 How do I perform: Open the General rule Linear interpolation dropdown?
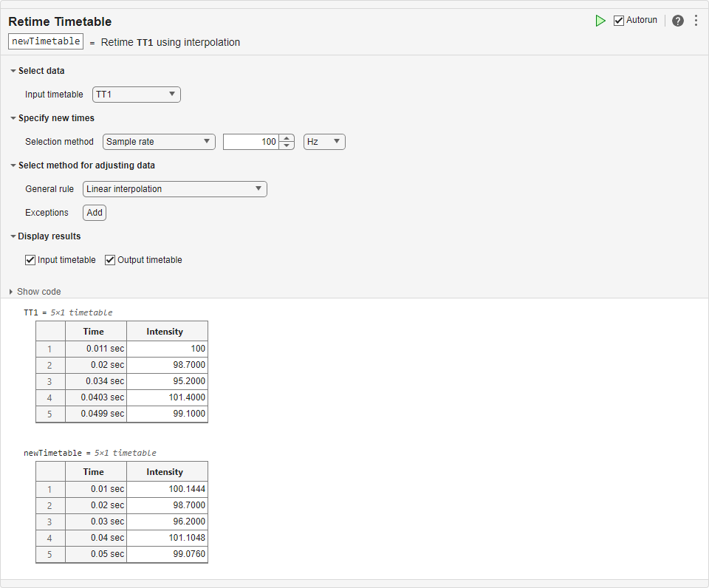pyautogui.click(x=174, y=189)
